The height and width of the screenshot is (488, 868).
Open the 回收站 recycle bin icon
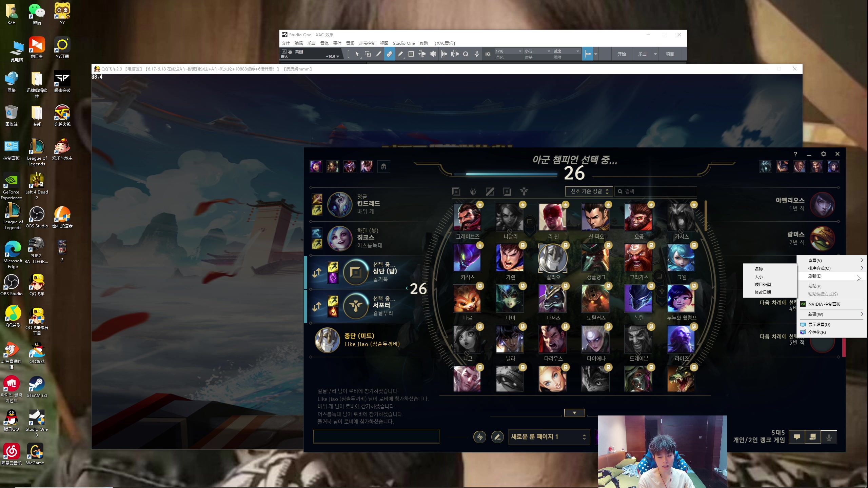11,116
